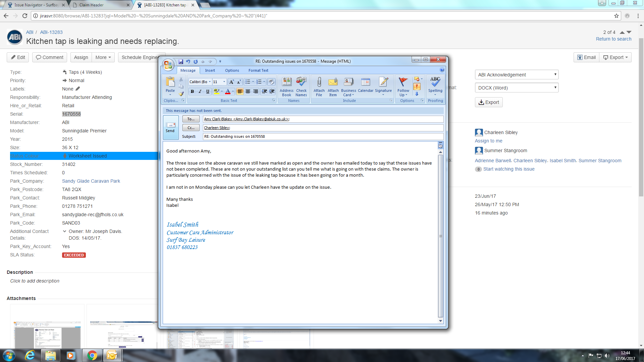This screenshot has height=362, width=644.
Task: Open the Format Text ribbon tab
Action: click(x=258, y=70)
